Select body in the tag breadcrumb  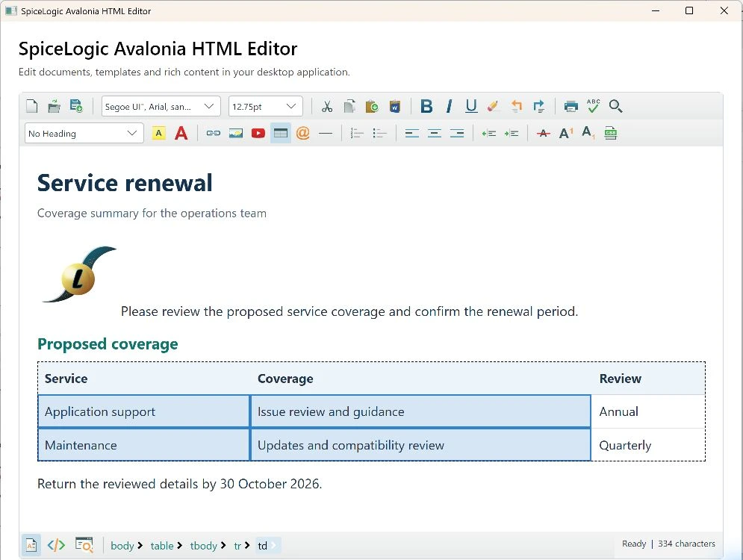point(122,546)
